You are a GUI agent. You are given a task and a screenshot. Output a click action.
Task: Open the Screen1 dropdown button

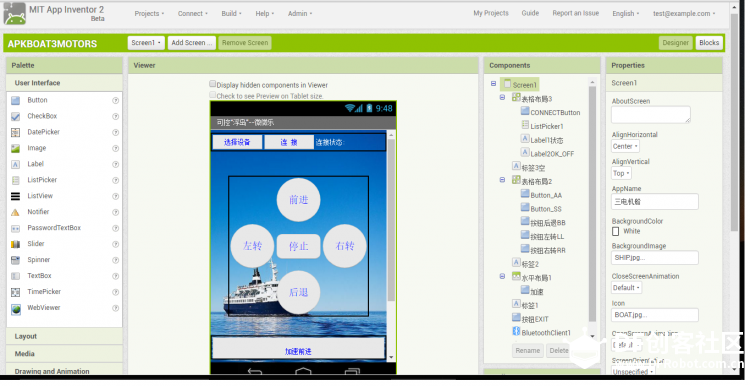(x=146, y=43)
